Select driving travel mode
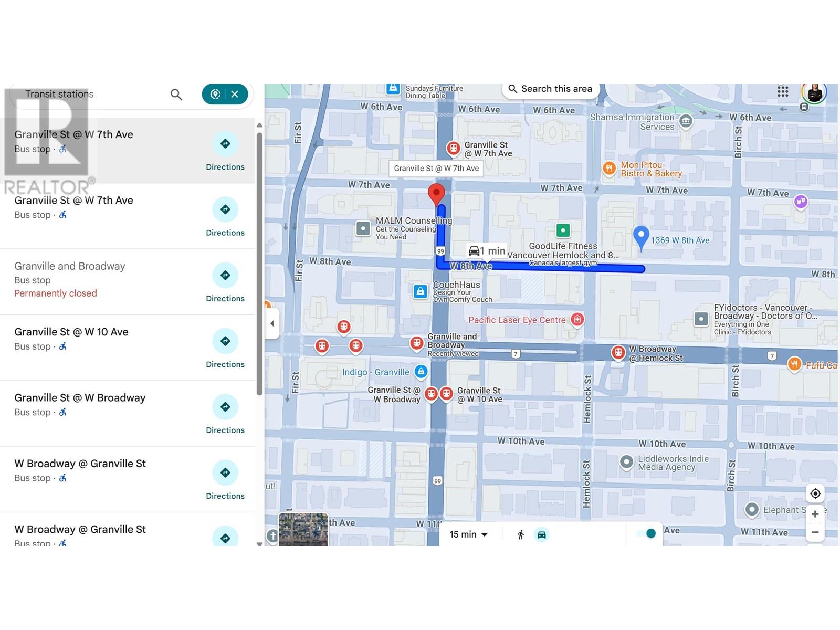This screenshot has height=630, width=840. point(541,534)
